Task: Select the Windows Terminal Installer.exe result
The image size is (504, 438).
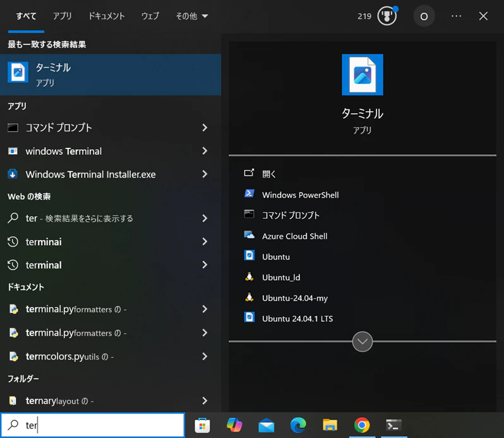Action: coord(111,174)
